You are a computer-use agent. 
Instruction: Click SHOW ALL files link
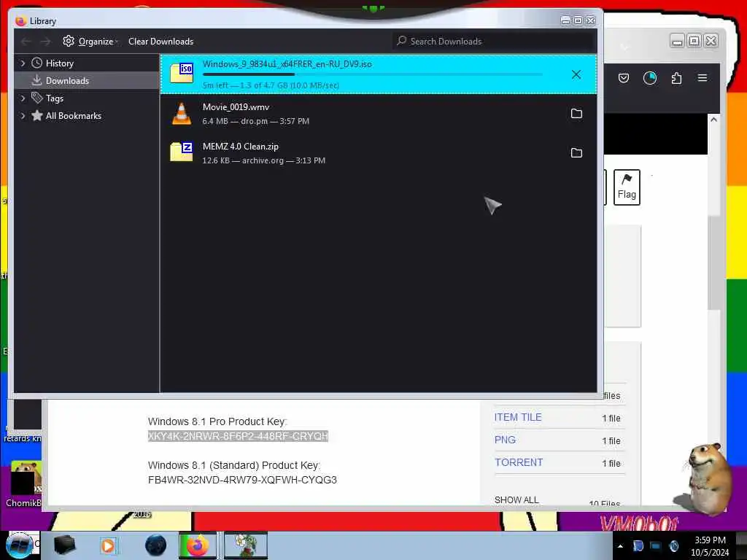tap(516, 499)
